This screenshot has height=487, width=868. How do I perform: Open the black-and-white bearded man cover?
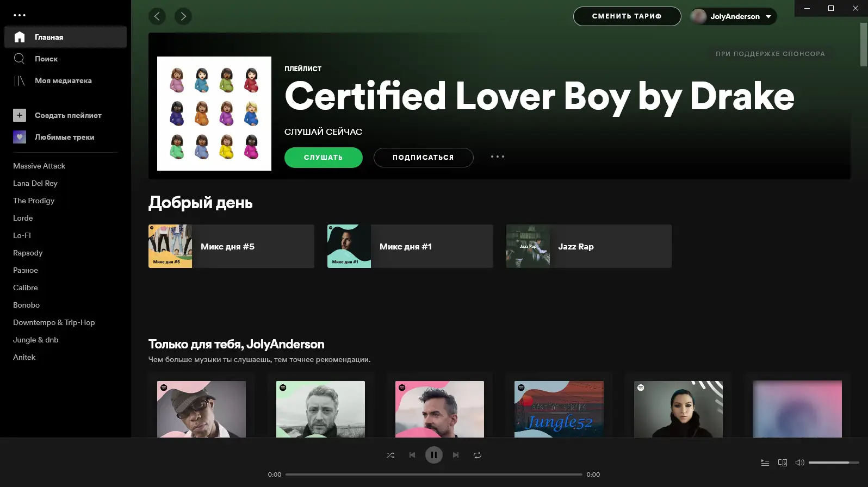(x=321, y=409)
